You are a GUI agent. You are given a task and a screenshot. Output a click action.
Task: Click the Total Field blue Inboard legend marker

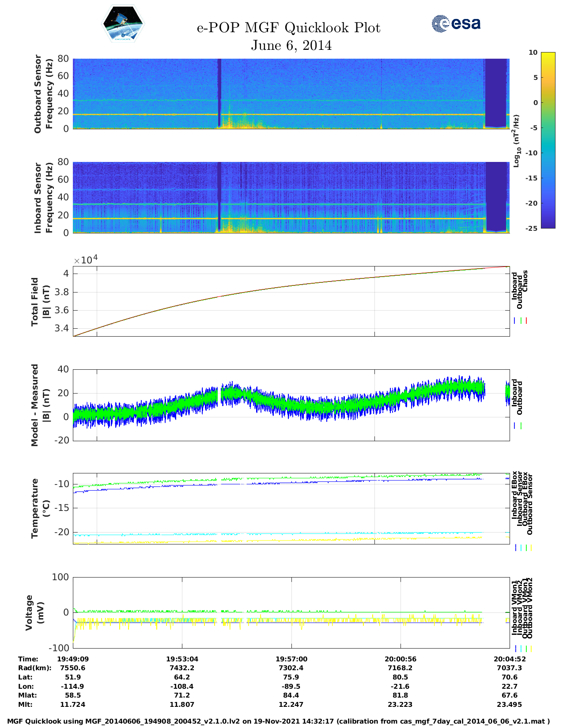[x=515, y=321]
